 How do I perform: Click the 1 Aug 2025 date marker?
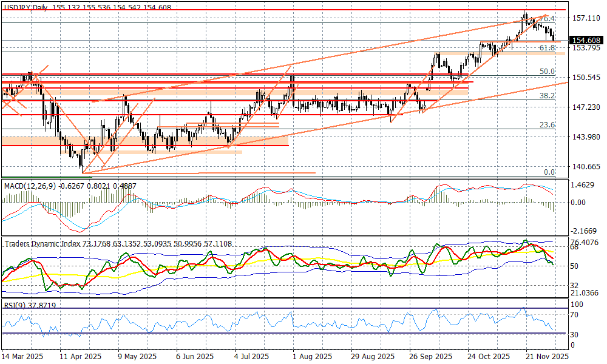pyautogui.click(x=311, y=357)
